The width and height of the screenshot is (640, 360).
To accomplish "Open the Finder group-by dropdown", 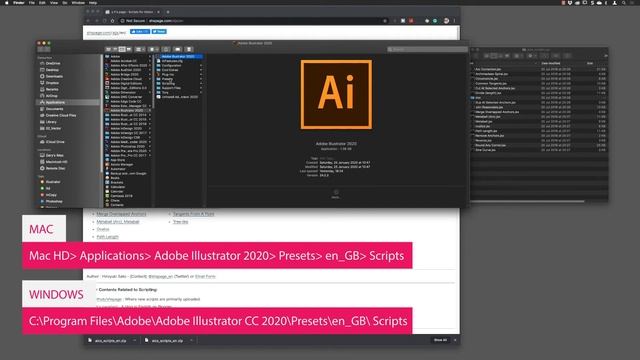I will pyautogui.click(x=140, y=49).
